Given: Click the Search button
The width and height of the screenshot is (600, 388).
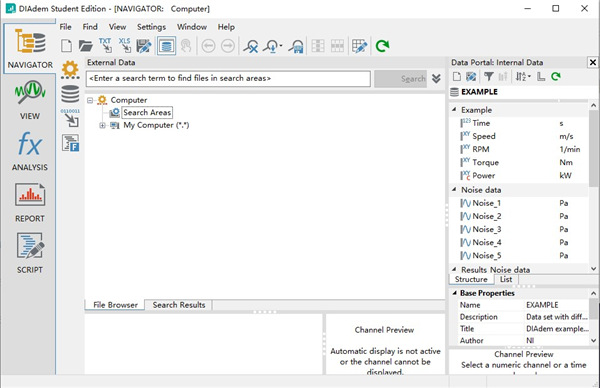Looking at the screenshot, I should pos(400,79).
